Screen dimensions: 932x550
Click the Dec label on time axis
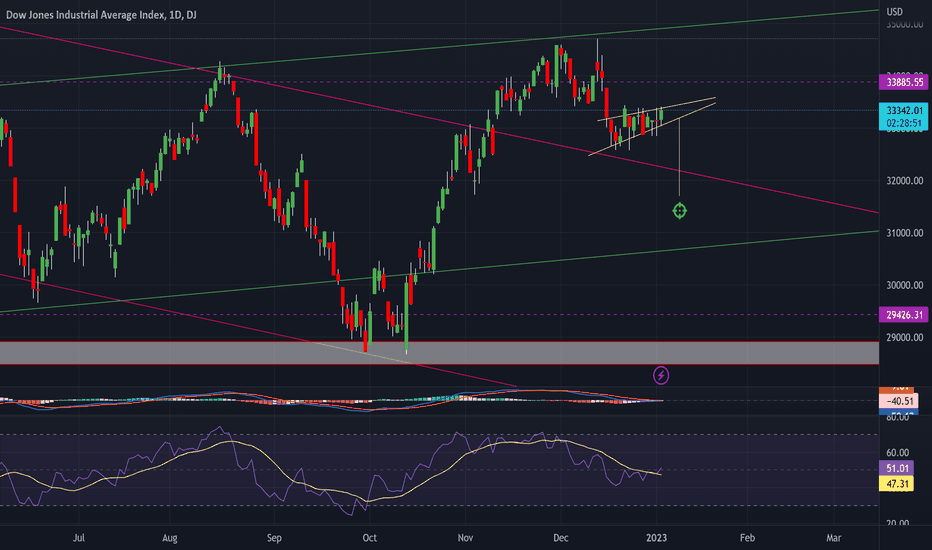[x=561, y=538]
